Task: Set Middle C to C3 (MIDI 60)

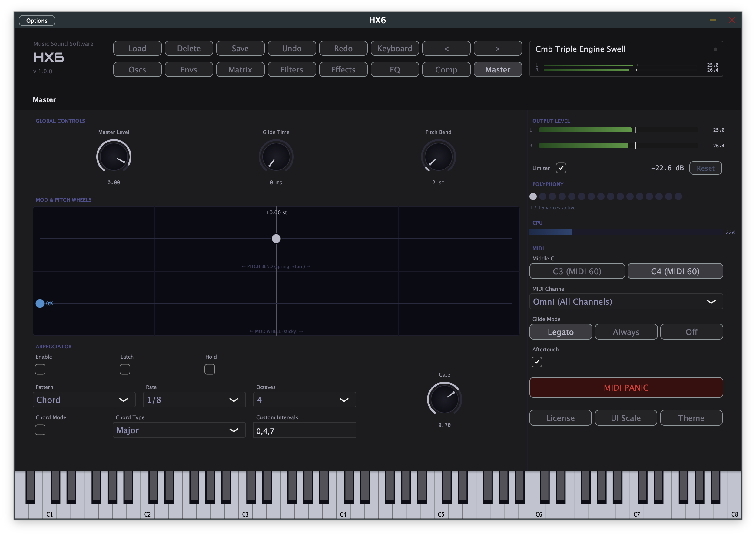Action: 577,271
